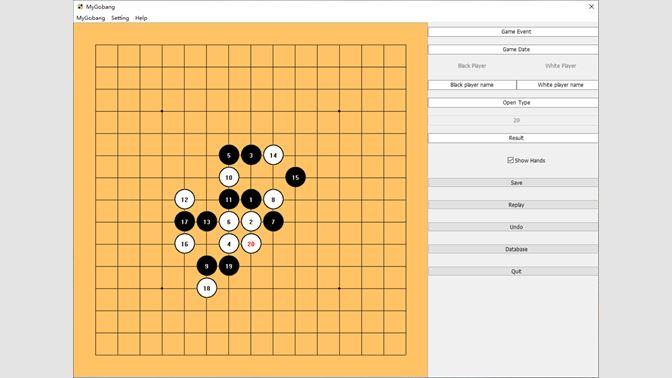Click the White Player label
Image resolution: width=672 pixels, height=378 pixels.
click(561, 66)
